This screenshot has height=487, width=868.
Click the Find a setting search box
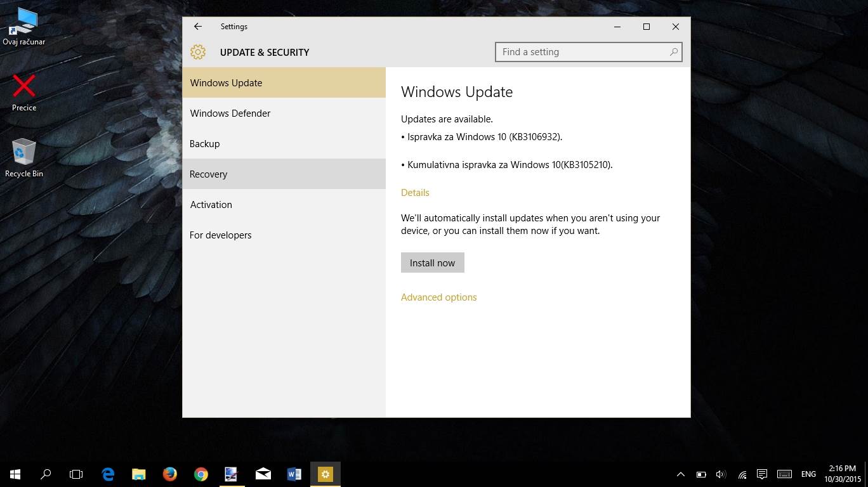581,52
